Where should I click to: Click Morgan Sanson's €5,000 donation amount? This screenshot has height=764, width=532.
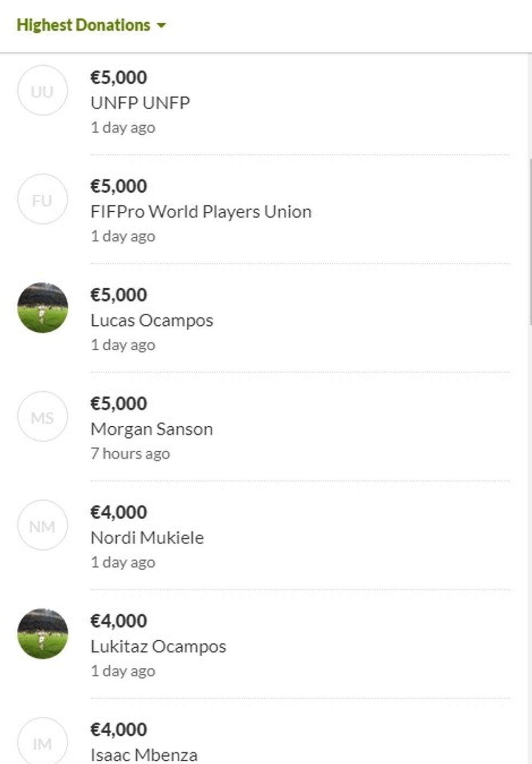[118, 403]
